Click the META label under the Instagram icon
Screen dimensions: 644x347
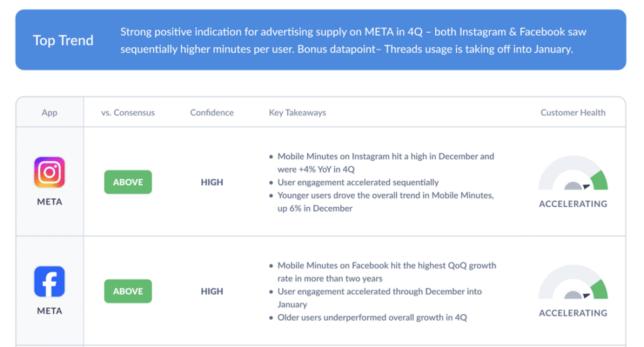50,202
